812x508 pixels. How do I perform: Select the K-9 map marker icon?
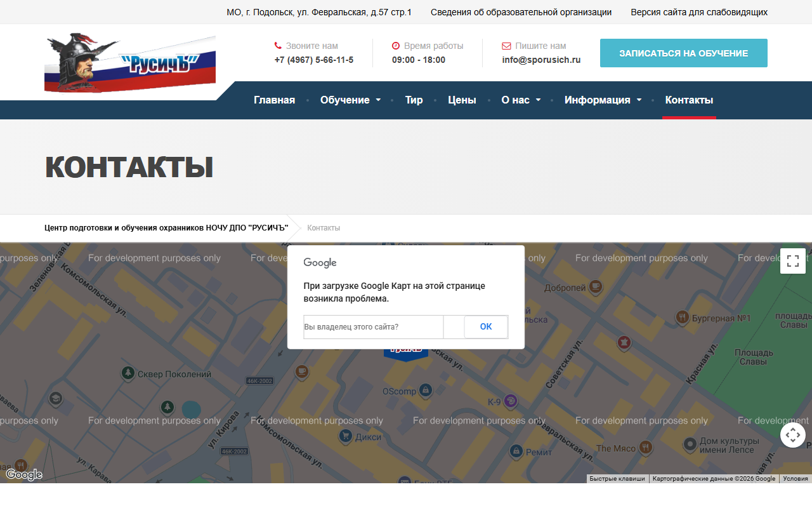511,401
